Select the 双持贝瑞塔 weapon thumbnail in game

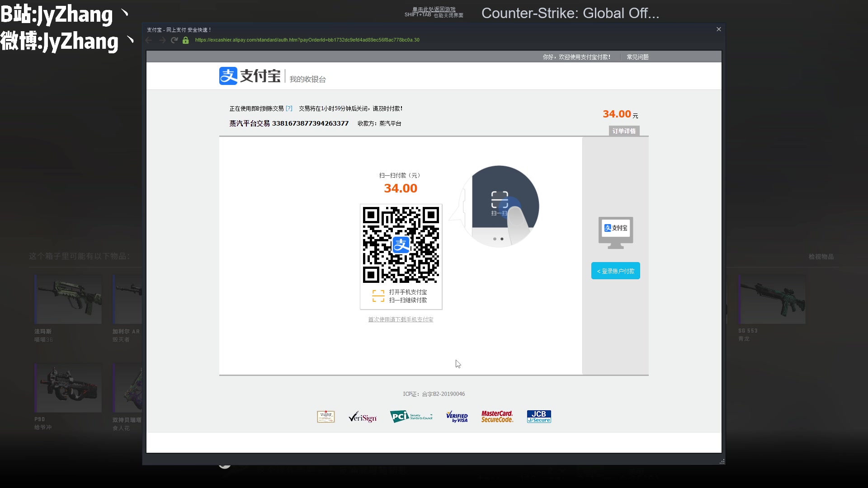click(x=127, y=388)
